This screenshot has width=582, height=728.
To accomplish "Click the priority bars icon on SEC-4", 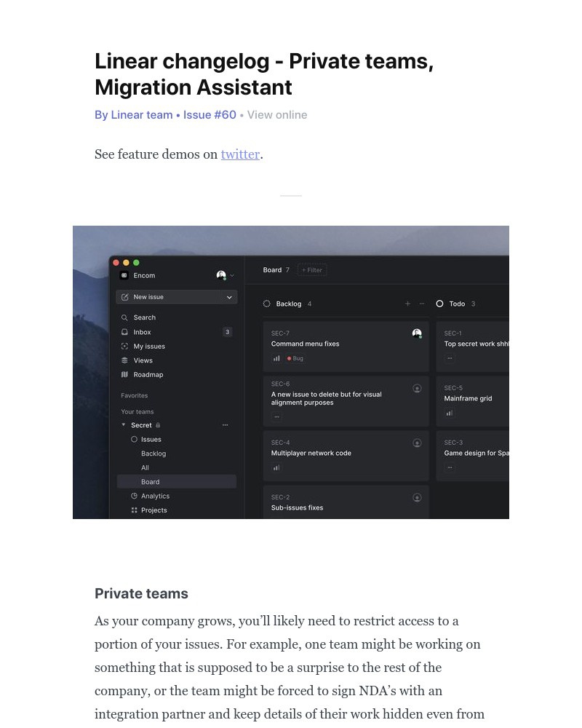I will [276, 468].
